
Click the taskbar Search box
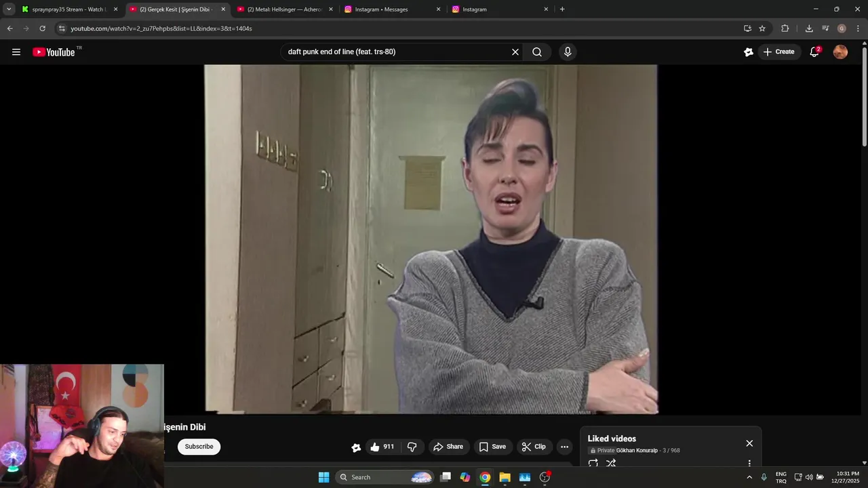tap(384, 477)
